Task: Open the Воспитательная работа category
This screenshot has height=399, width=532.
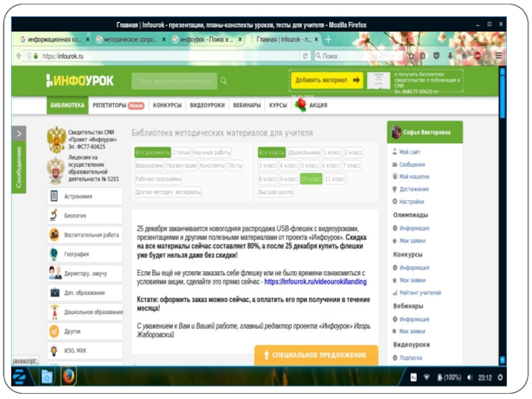Action: click(x=85, y=235)
